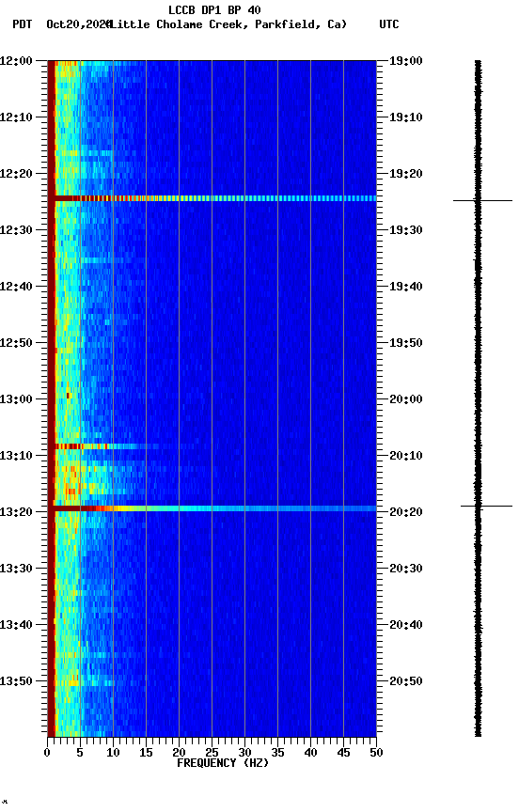Click the 13:50 PDT axis label

(x=16, y=682)
